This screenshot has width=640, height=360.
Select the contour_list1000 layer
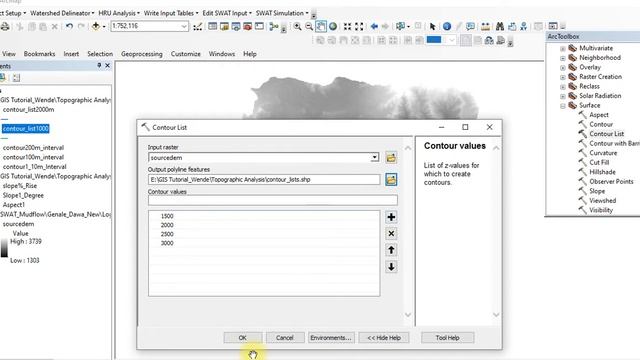25,129
